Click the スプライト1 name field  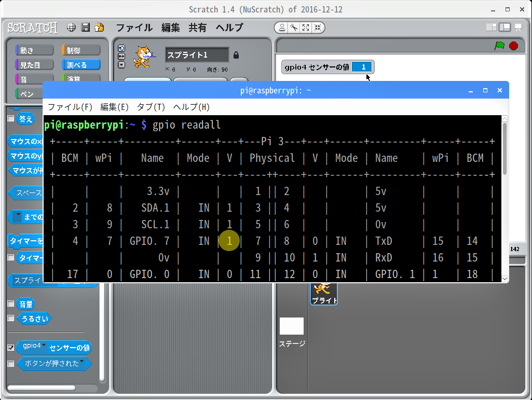pyautogui.click(x=197, y=55)
